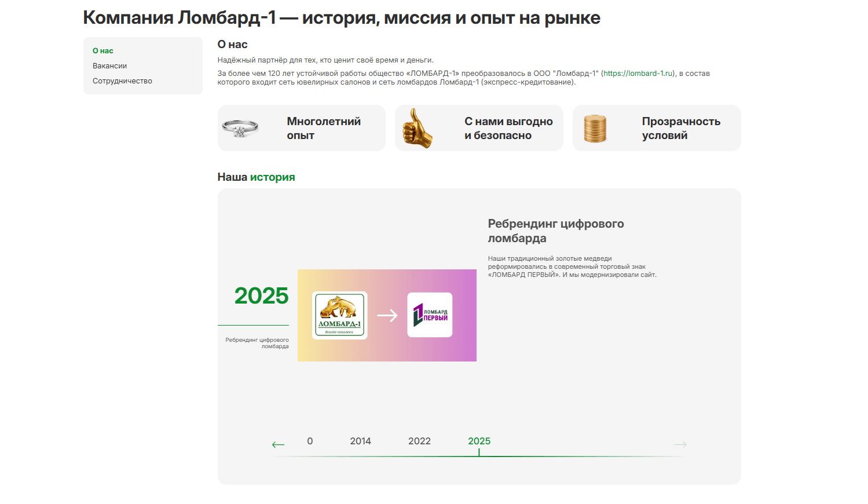The image size is (868, 504).
Task: Click the old Ломбард-1 golden bears logo
Action: (340, 315)
